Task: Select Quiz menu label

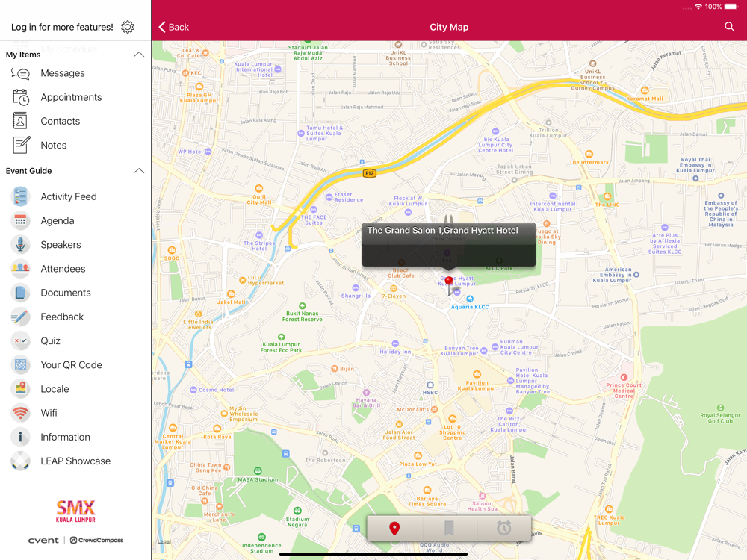Action: (x=51, y=341)
